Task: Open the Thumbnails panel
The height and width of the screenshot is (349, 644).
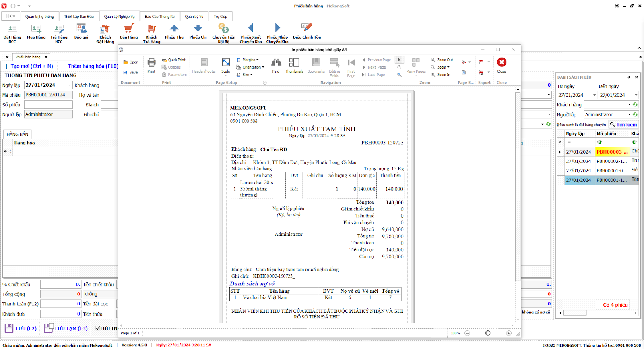Action: (x=294, y=65)
